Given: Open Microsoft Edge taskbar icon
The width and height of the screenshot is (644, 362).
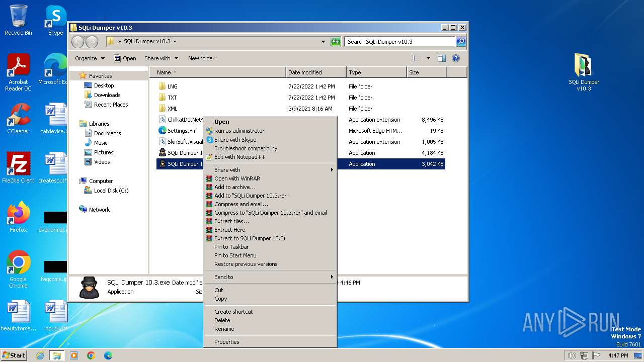Looking at the screenshot, I should [108, 355].
